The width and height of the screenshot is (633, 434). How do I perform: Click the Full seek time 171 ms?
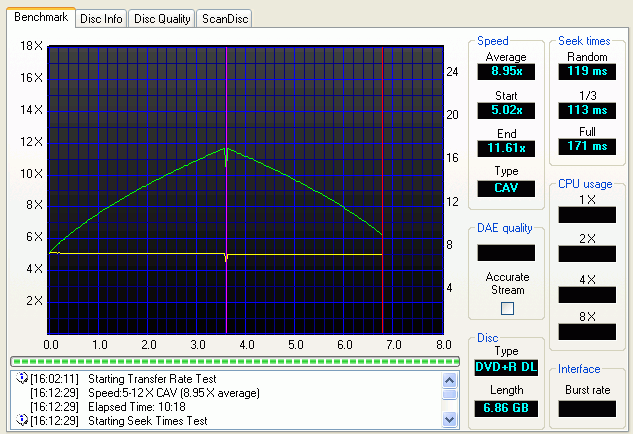pyautogui.click(x=587, y=146)
